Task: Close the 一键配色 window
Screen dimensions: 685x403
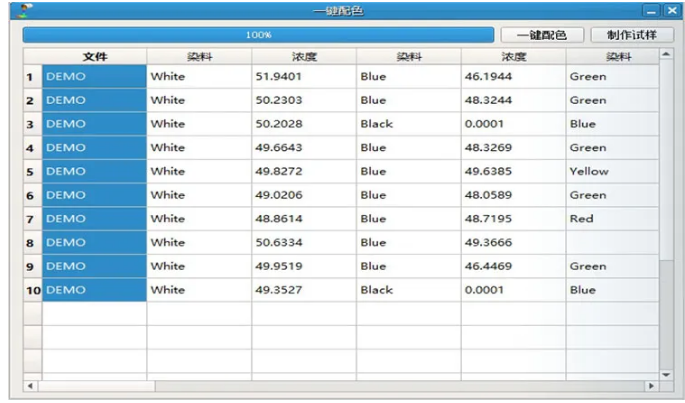Action: coord(672,11)
